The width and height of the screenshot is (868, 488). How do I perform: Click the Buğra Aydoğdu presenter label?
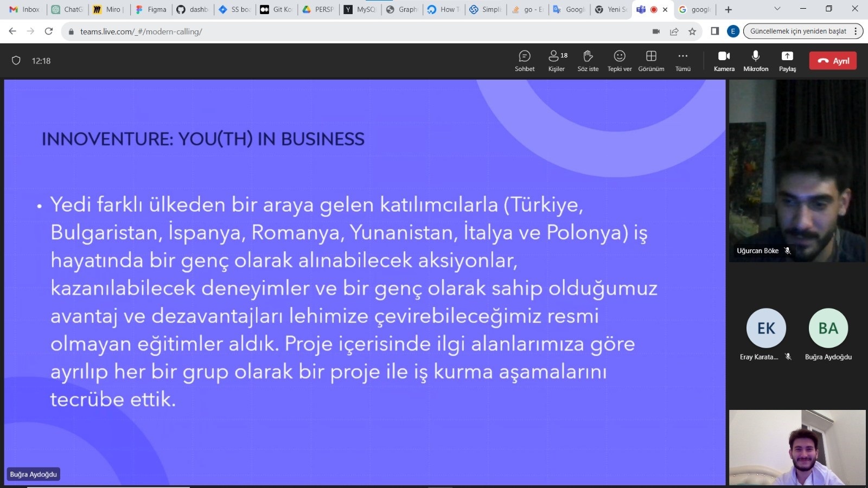33,474
